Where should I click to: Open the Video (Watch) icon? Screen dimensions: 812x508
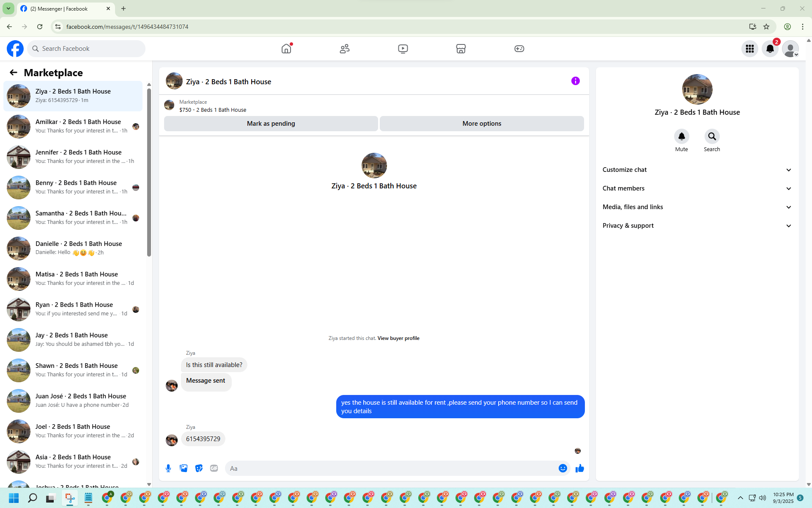403,49
